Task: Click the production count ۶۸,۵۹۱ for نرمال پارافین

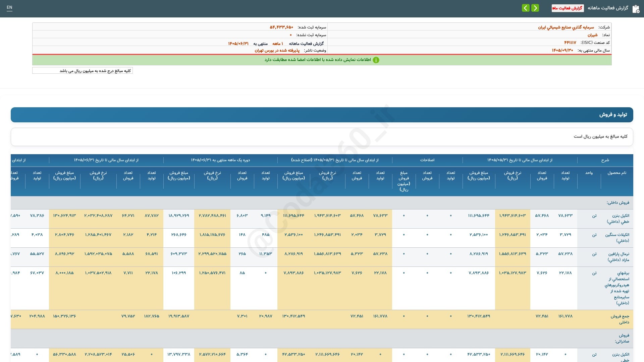Action: pyautogui.click(x=152, y=254)
